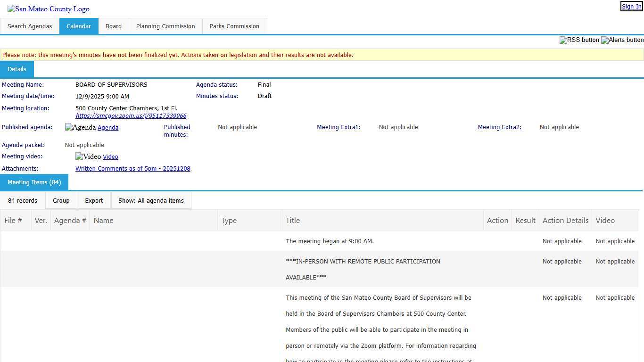Expand Show: All agenda items filter

[151, 201]
